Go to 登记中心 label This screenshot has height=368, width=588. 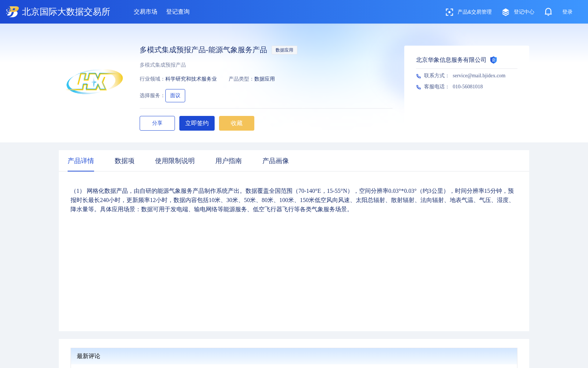tap(524, 12)
